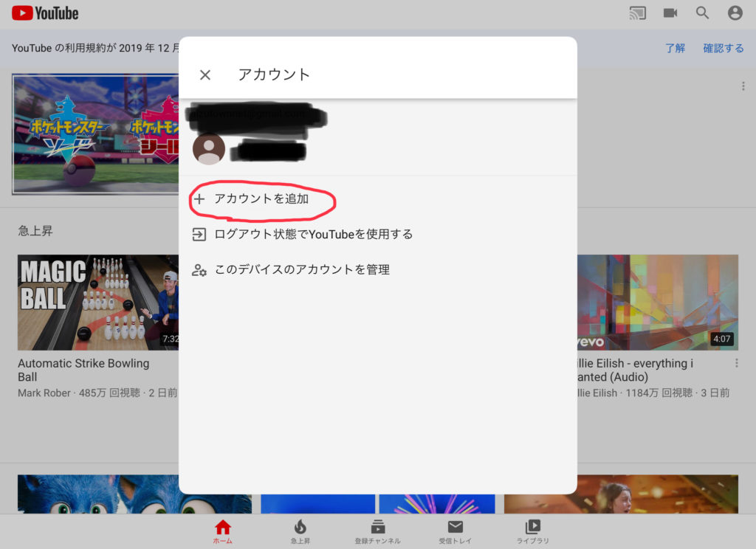Click the YouTube logo
The height and width of the screenshot is (549, 756).
pos(45,13)
